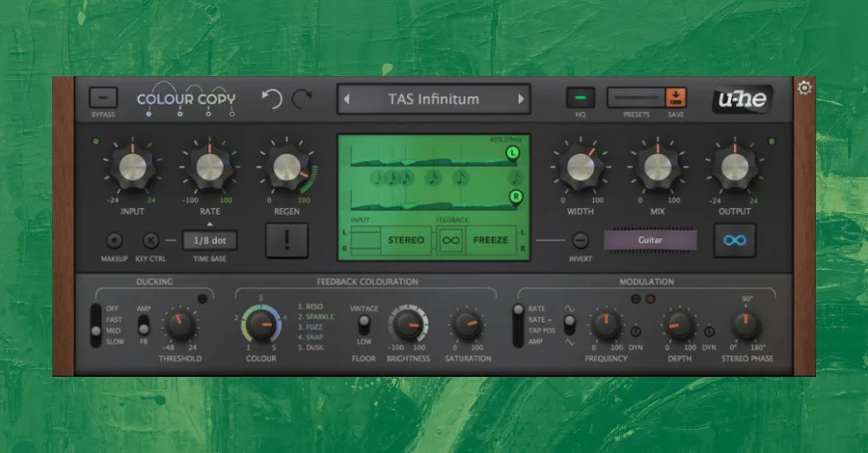Open the Presets browser bar

(x=637, y=97)
